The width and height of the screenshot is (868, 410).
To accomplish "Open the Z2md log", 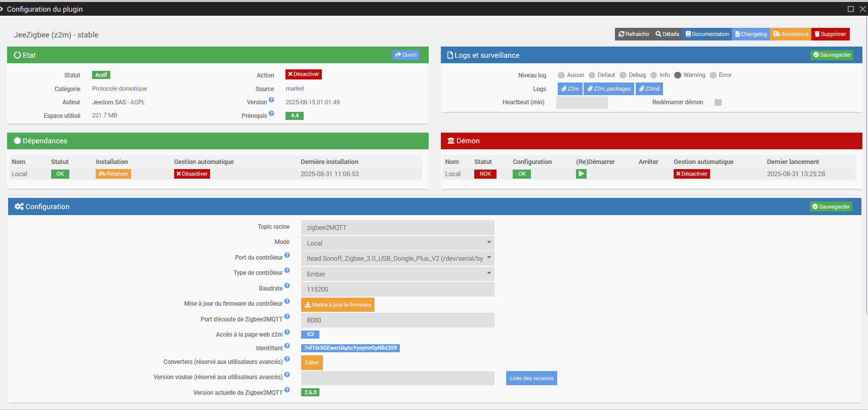I will tap(649, 89).
